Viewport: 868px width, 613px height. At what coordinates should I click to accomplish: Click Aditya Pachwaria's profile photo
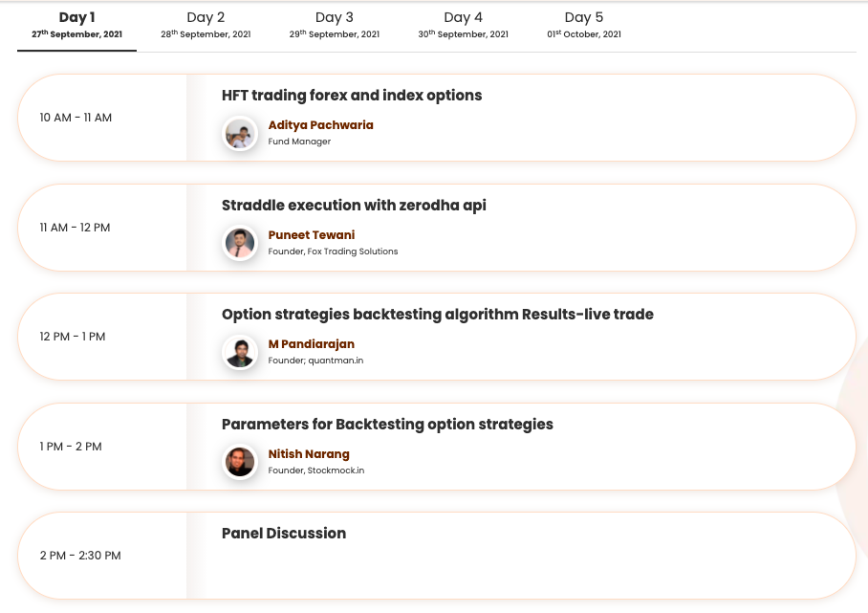click(x=240, y=133)
